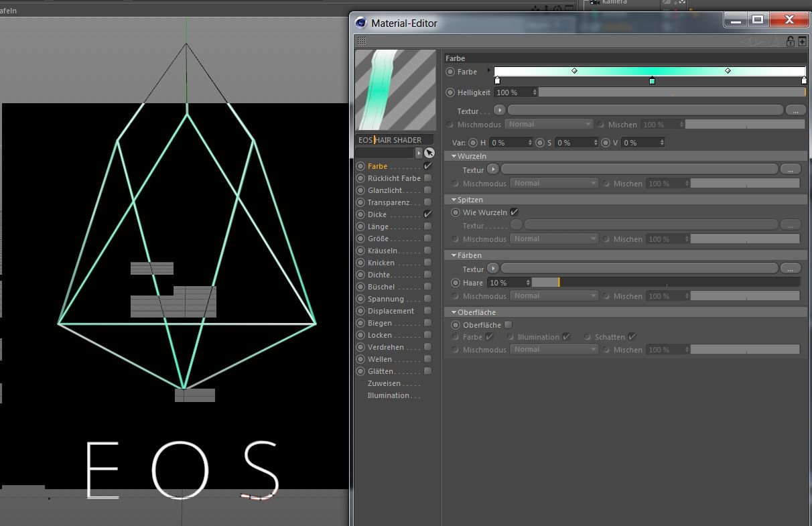
Task: Open the small dropdown arrow beside the picker icon
Action: (x=419, y=153)
